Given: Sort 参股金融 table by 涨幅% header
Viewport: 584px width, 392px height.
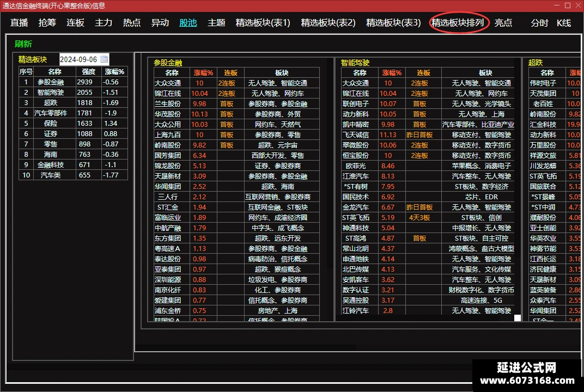Looking at the screenshot, I should coord(203,72).
